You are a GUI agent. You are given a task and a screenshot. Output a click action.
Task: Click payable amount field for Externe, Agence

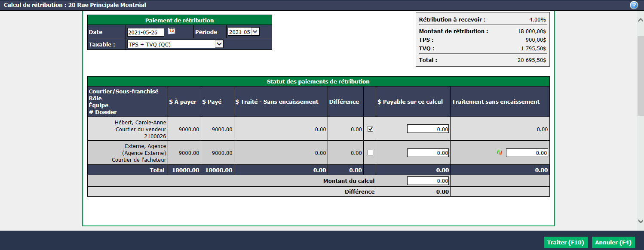(428, 152)
